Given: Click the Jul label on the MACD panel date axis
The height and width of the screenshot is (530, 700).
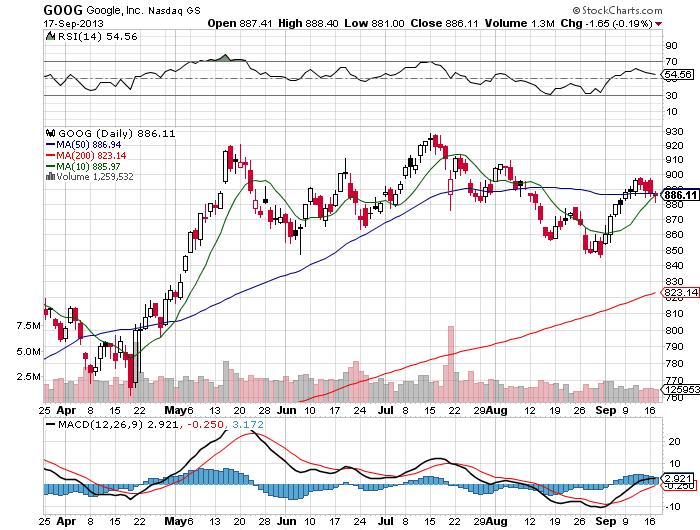Looking at the screenshot, I should tap(385, 521).
